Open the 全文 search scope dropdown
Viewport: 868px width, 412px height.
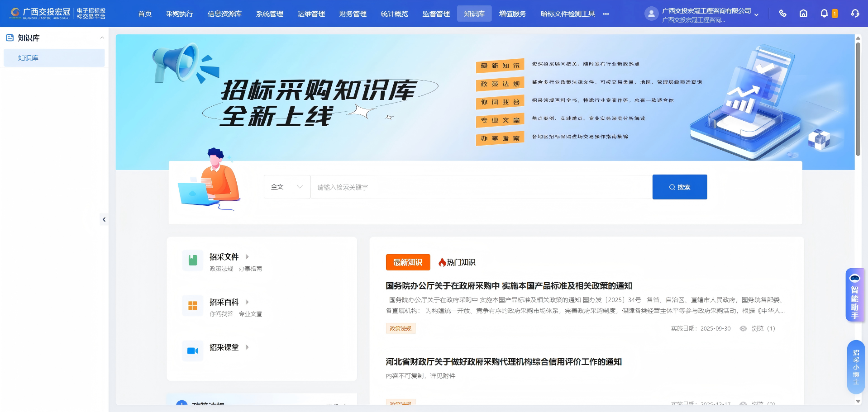point(286,187)
